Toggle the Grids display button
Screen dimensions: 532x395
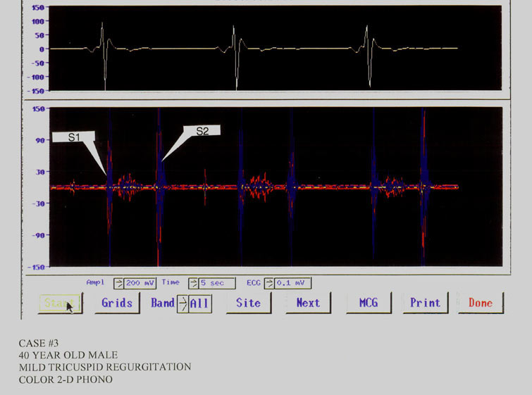[x=117, y=303]
